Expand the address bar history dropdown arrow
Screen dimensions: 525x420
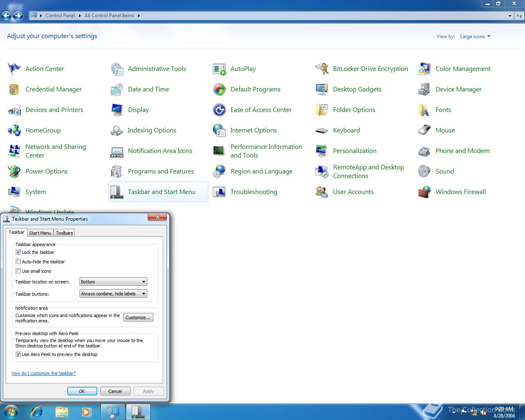pyautogui.click(x=510, y=16)
